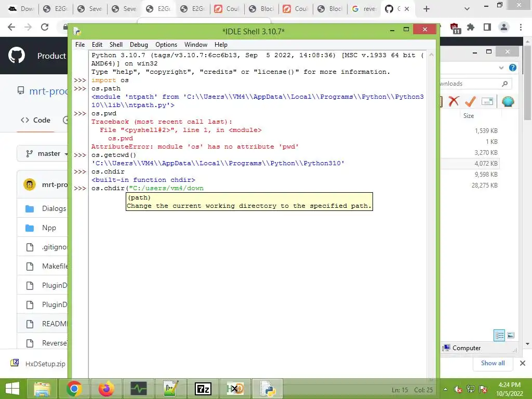Open the activity monitor taskbar app
532x399 pixels.
pyautogui.click(x=138, y=389)
